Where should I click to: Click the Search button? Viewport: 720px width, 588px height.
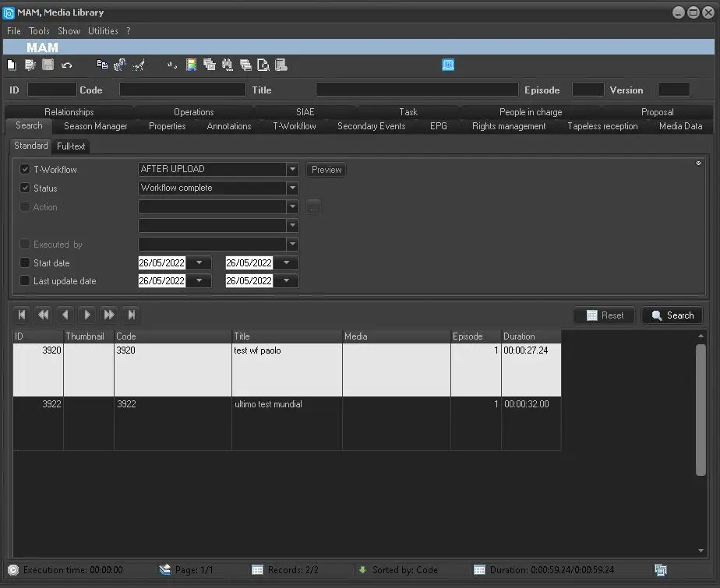(672, 315)
